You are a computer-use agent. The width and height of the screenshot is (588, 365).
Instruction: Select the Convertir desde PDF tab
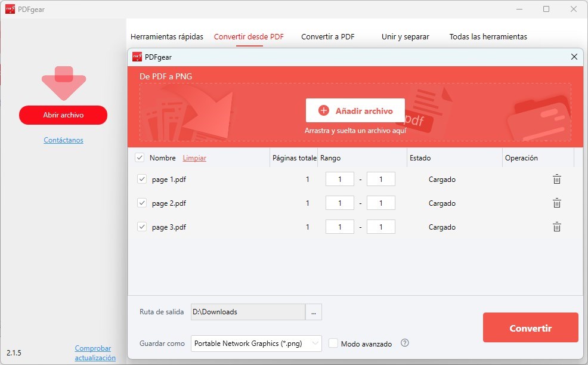pyautogui.click(x=249, y=37)
